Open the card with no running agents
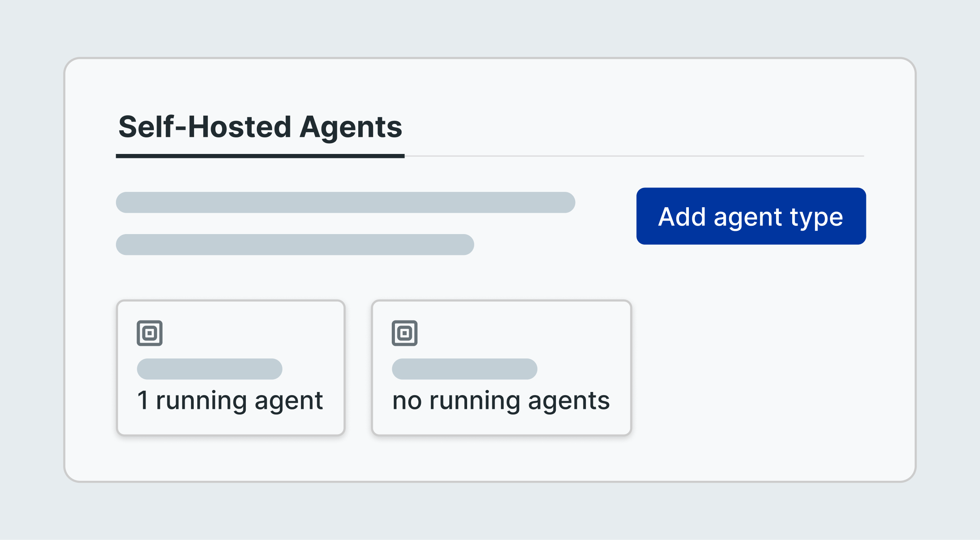The width and height of the screenshot is (980, 540). 501,368
